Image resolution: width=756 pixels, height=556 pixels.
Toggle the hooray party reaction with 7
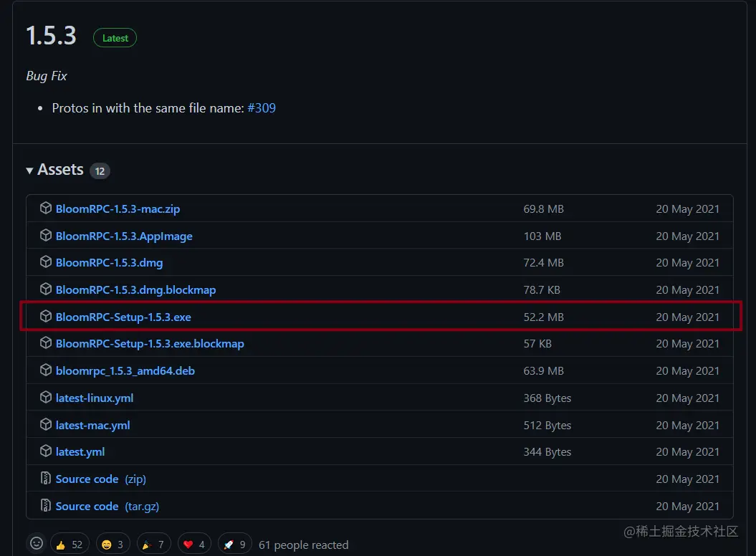pos(153,545)
